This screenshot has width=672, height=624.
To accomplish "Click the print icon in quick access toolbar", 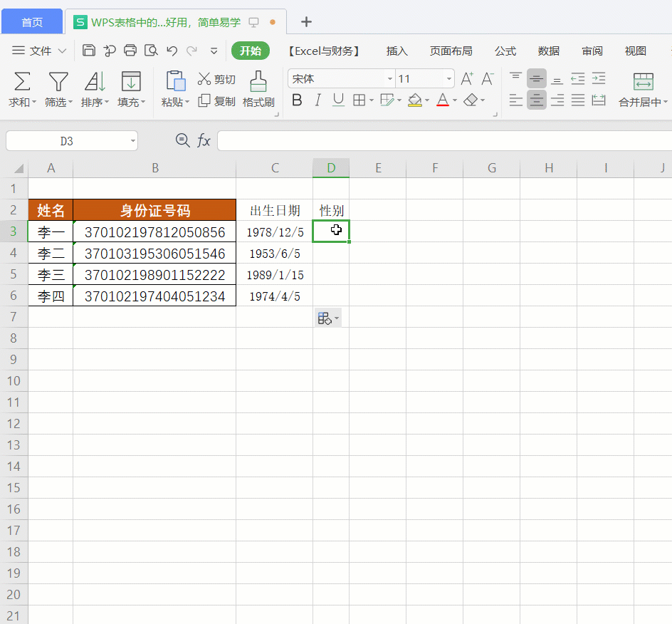I will (x=130, y=51).
